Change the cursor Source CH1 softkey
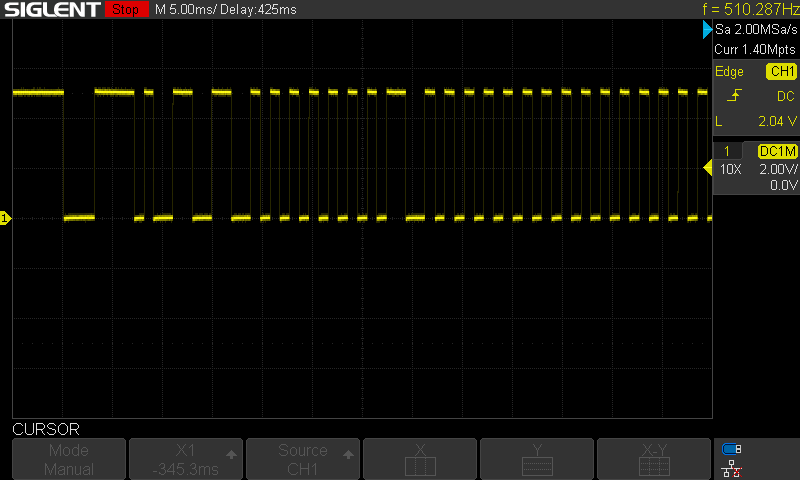Viewport: 800px width, 480px height. 303,459
